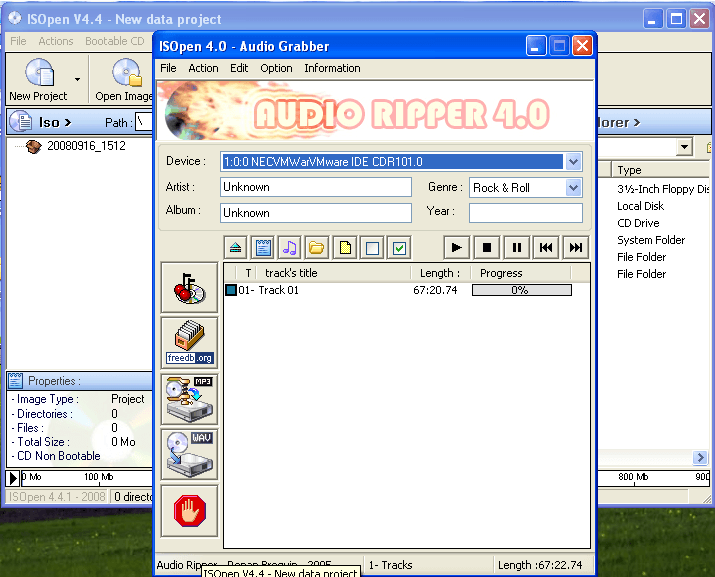
Task: Click the eject CD toolbar icon
Action: (x=235, y=248)
